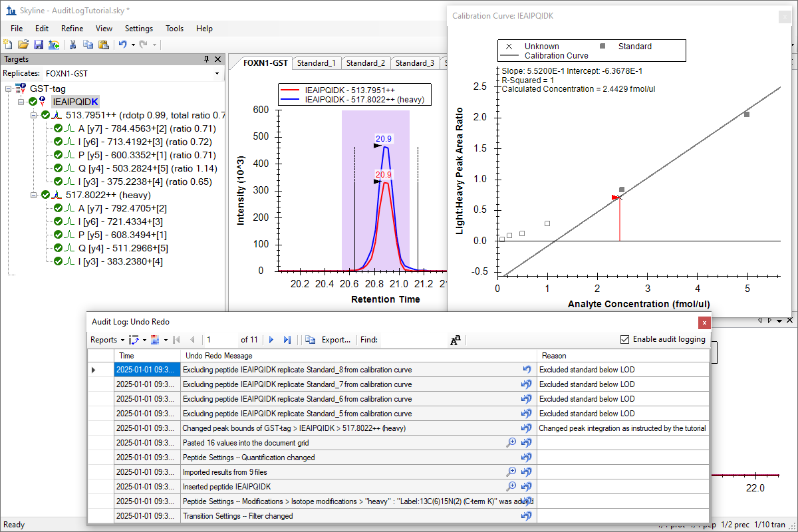Image resolution: width=798 pixels, height=532 pixels.
Task: Click the Reason column header
Action: point(623,356)
